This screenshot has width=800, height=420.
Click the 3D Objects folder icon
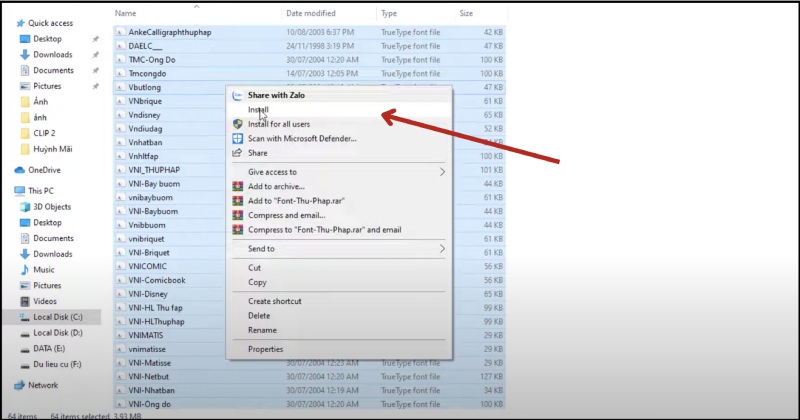pyautogui.click(x=25, y=206)
